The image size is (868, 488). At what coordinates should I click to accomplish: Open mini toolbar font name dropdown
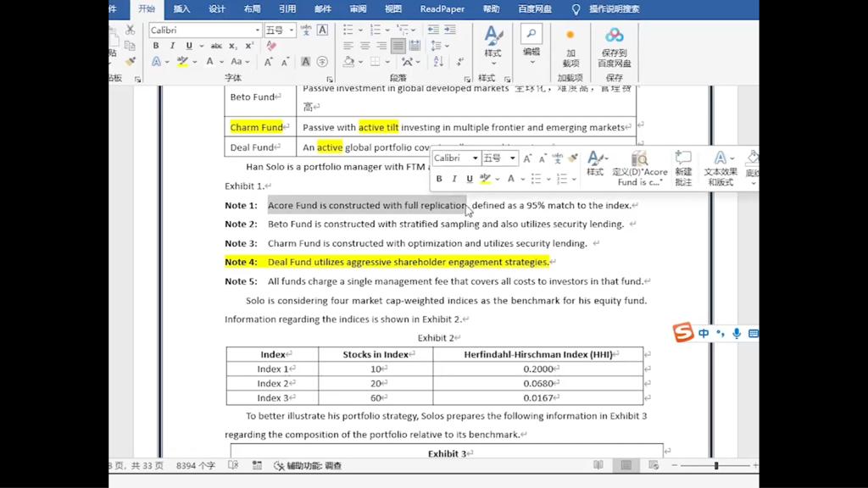pos(475,158)
